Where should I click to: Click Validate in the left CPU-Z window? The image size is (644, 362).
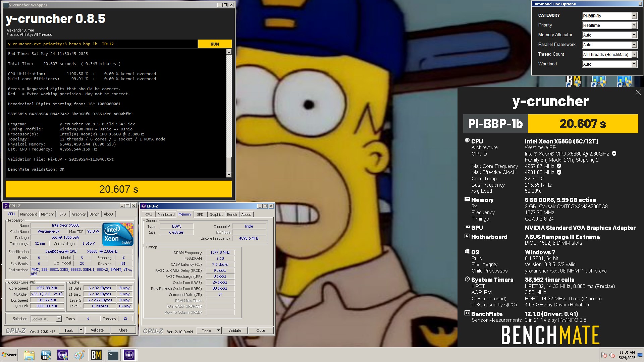pyautogui.click(x=97, y=330)
